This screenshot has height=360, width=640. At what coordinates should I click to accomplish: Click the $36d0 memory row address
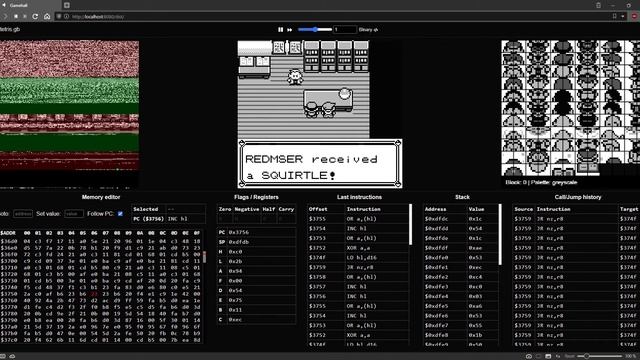click(x=8, y=242)
